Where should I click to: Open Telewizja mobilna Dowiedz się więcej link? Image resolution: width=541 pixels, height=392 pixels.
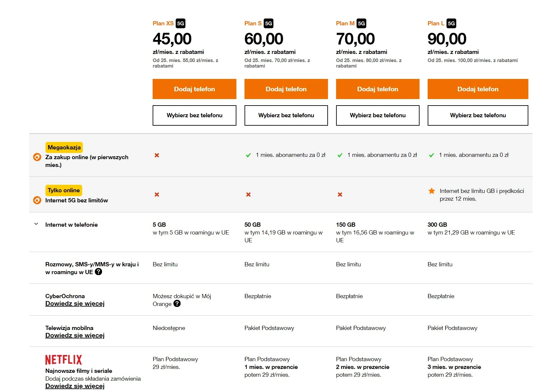coord(75,335)
